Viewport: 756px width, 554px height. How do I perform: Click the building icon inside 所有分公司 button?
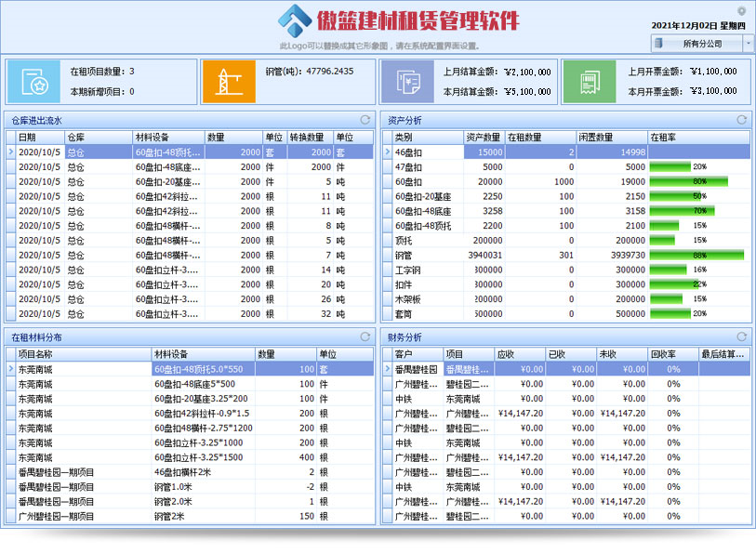pos(659,42)
